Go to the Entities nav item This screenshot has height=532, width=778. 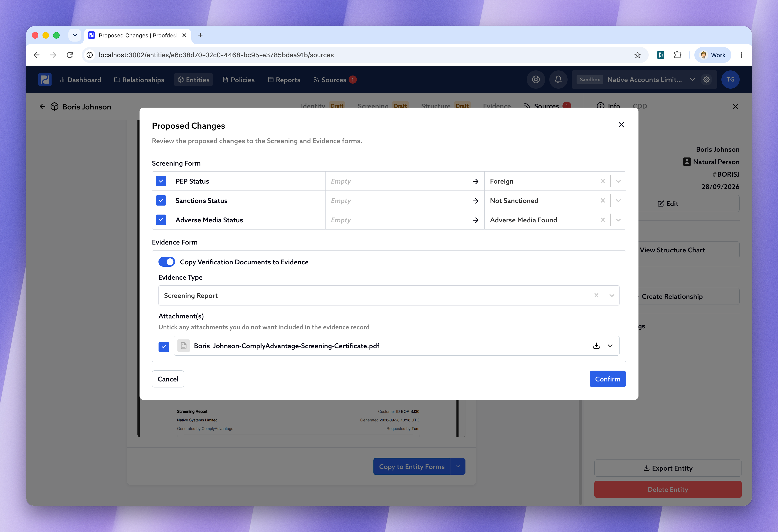pyautogui.click(x=194, y=80)
